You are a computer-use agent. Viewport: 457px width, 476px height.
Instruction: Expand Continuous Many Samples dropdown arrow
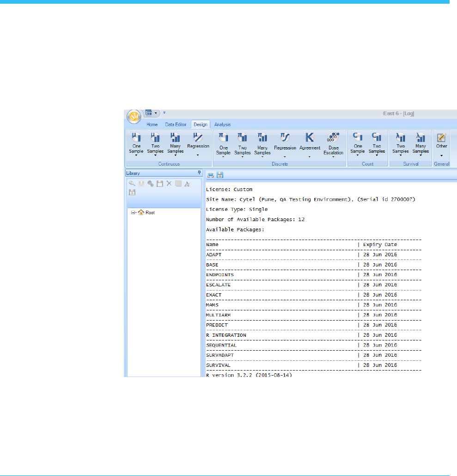[x=175, y=155]
